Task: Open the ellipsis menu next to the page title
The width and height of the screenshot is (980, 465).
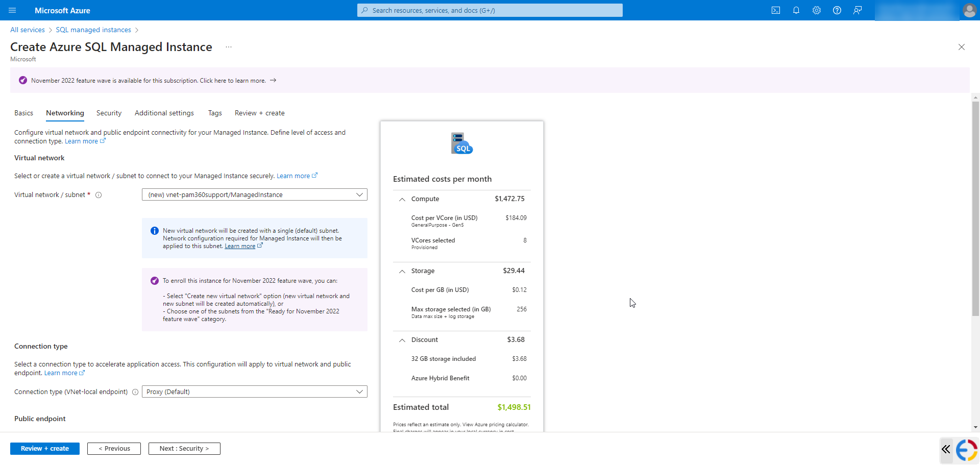Action: coord(228,46)
